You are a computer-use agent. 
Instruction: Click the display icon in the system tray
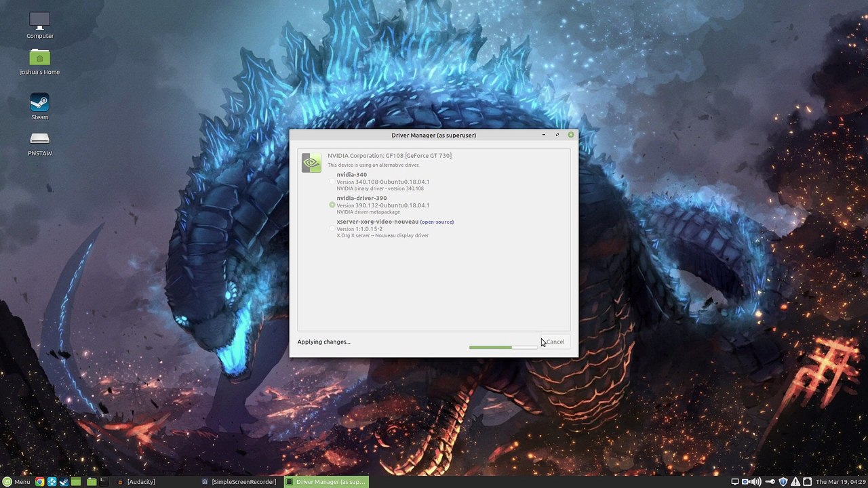coord(734,482)
